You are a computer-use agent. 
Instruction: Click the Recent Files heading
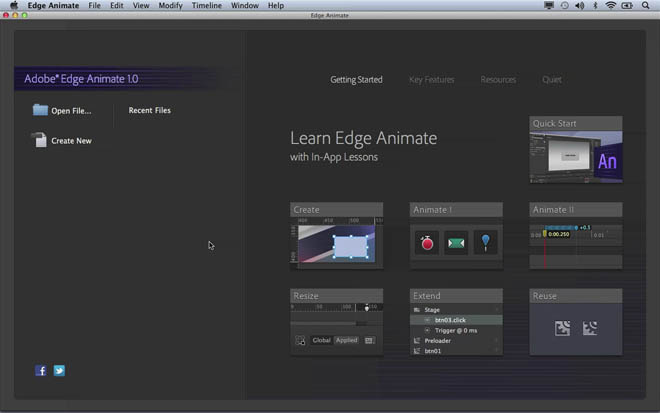click(149, 110)
